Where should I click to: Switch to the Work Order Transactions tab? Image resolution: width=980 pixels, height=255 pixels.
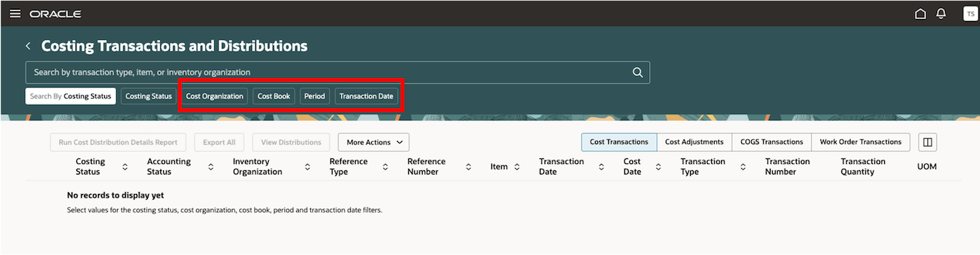pos(860,142)
